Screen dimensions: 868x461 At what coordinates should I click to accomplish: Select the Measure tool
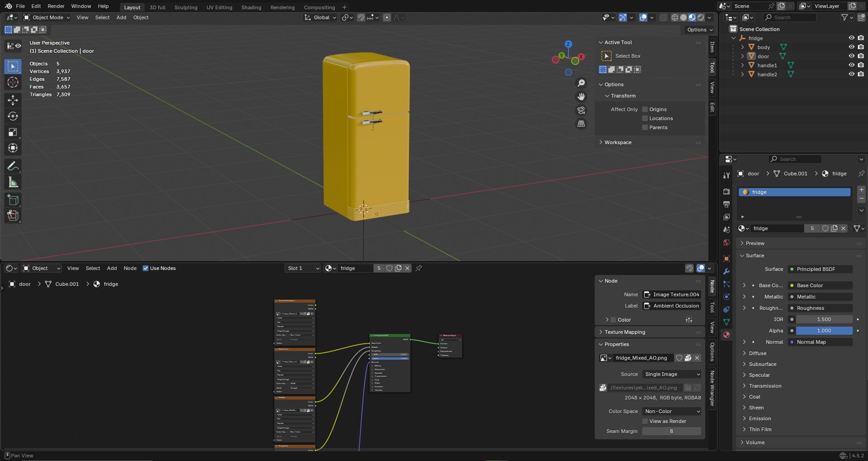13,182
